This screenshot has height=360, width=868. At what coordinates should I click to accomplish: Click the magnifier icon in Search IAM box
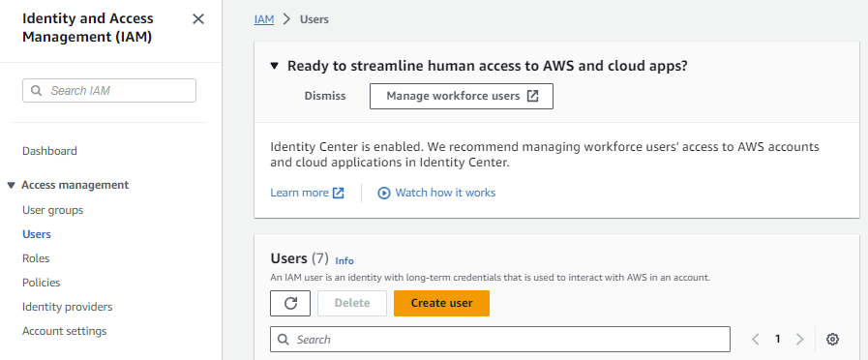point(37,90)
